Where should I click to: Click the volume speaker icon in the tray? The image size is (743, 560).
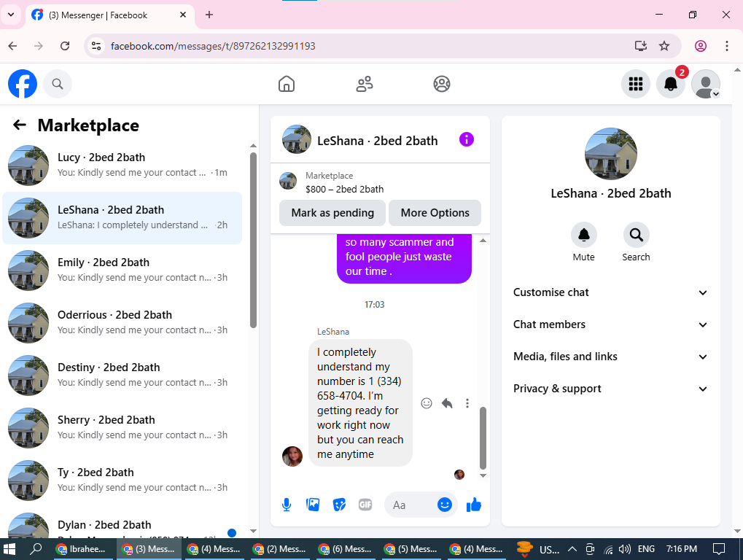[x=624, y=549]
